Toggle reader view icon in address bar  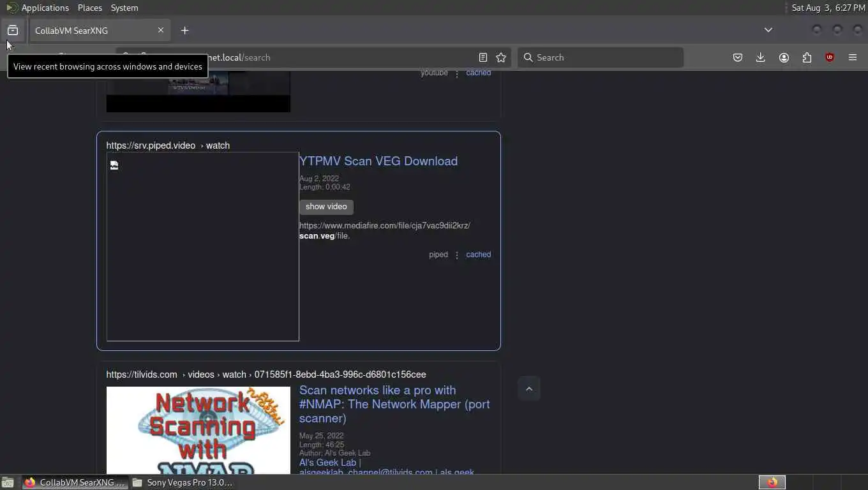tap(483, 57)
